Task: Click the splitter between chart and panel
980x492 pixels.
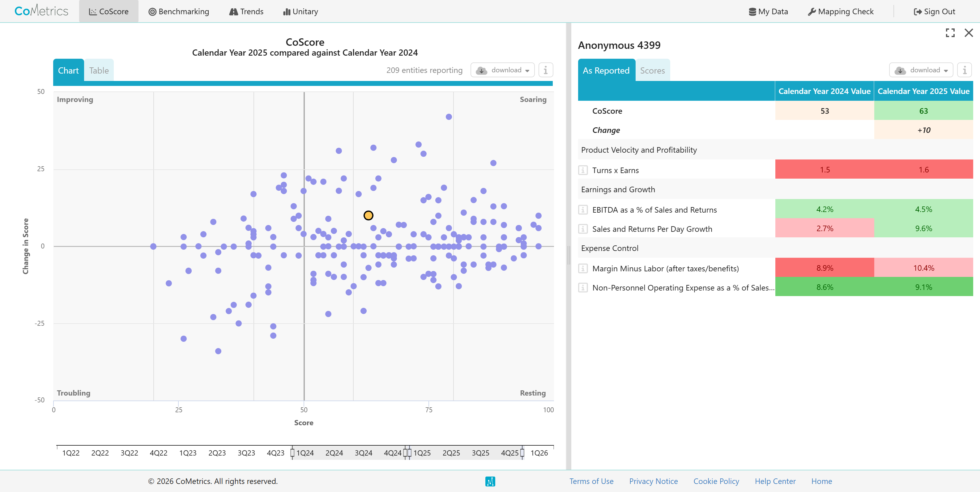Action: [569, 255]
